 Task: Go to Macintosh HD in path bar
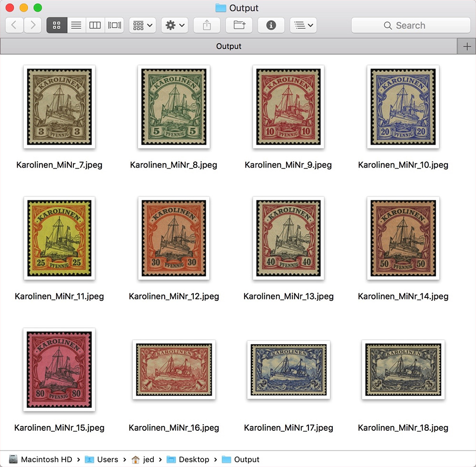(40, 459)
